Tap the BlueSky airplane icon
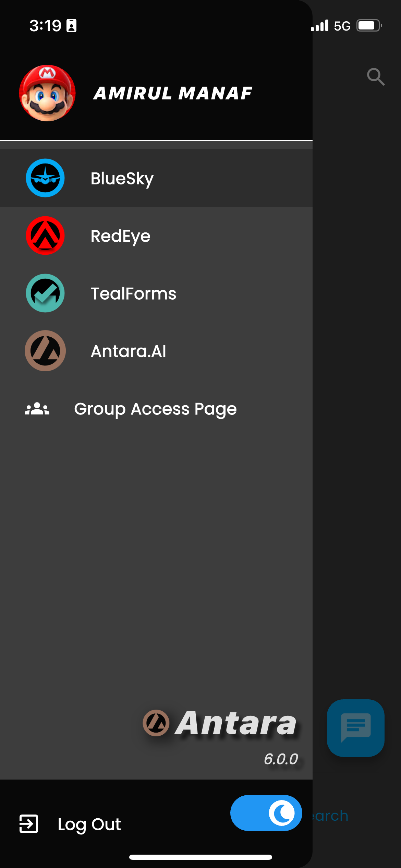The image size is (401, 868). point(45,178)
